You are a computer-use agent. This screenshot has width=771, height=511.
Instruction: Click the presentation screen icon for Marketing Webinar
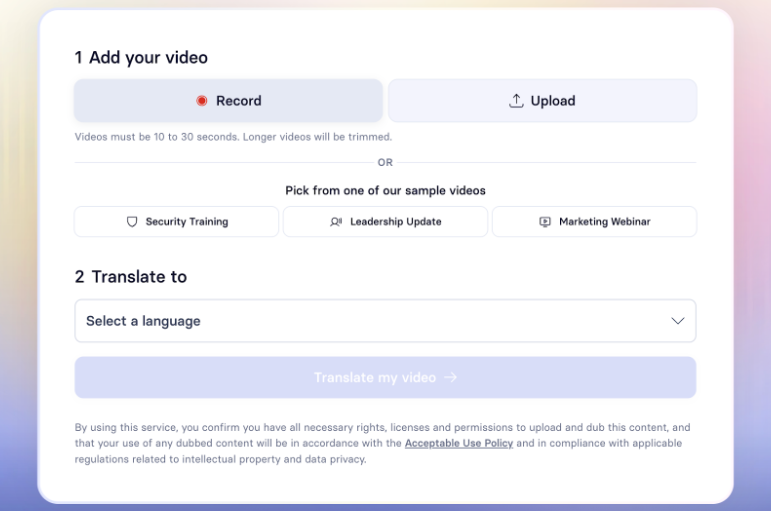click(x=545, y=222)
